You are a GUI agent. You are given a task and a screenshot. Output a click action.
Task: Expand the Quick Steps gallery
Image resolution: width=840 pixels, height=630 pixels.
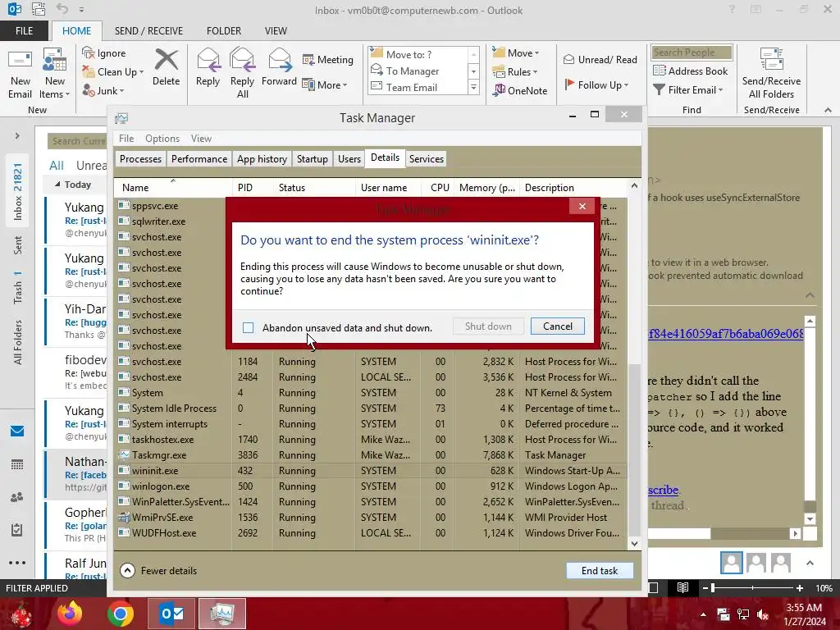click(473, 87)
